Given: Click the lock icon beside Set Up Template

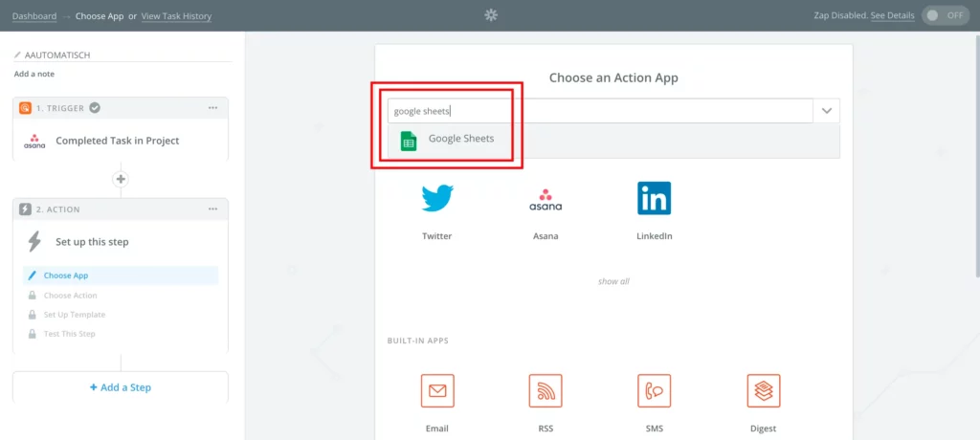Looking at the screenshot, I should coord(33,315).
